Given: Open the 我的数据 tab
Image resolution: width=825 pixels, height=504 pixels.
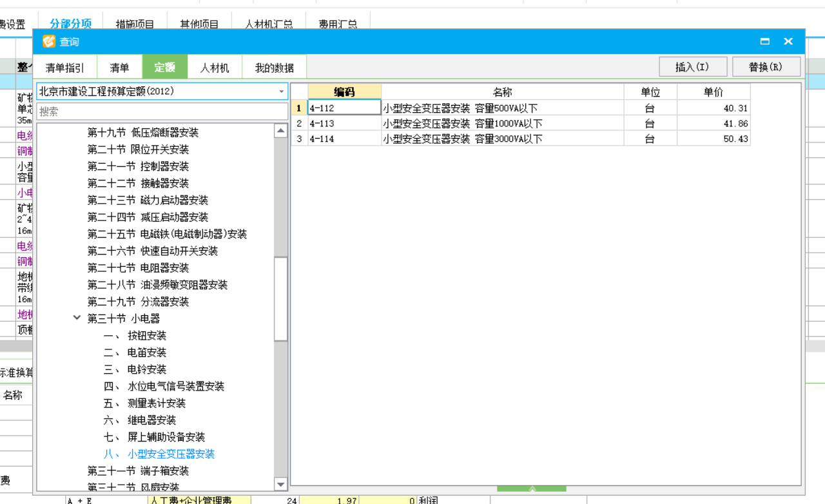Looking at the screenshot, I should pyautogui.click(x=274, y=68).
